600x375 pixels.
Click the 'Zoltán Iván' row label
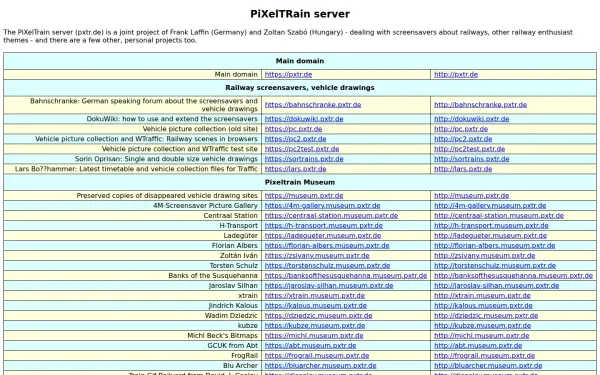coord(238,256)
